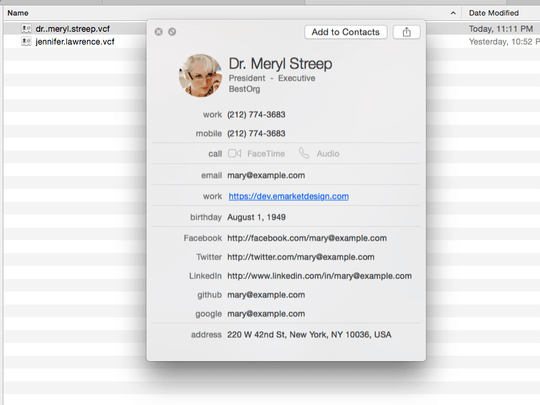540x405 pixels.
Task: Click the Audio phone handset icon
Action: click(x=304, y=153)
